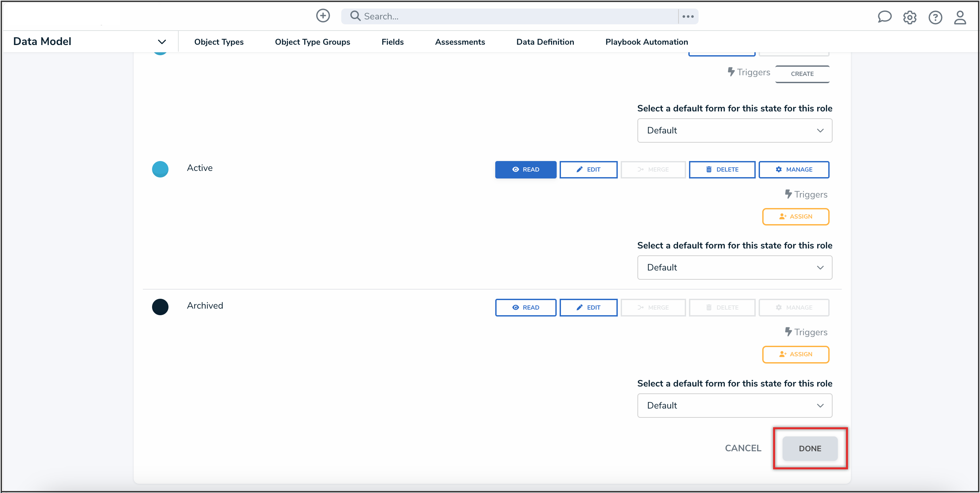Switch to the Object Type Groups tab

click(x=312, y=42)
